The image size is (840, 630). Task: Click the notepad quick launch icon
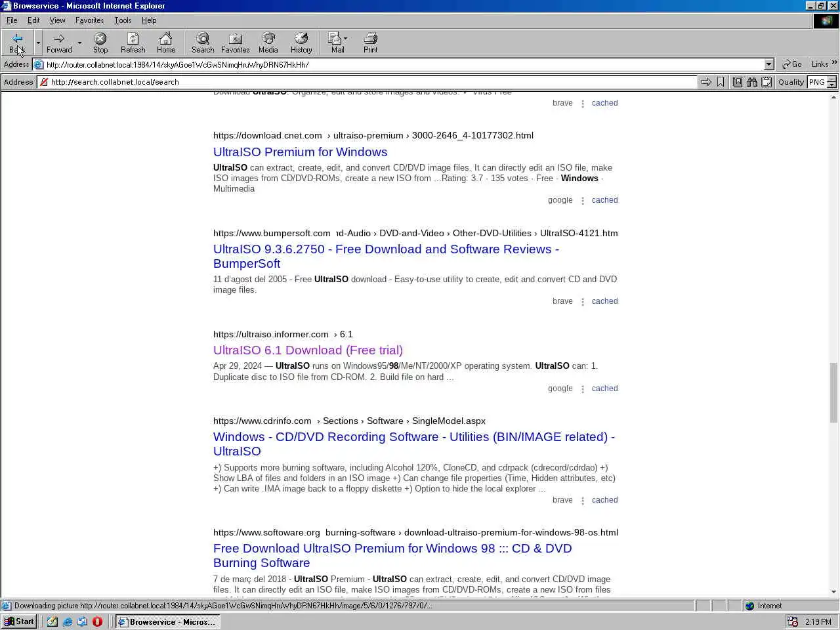(x=52, y=621)
